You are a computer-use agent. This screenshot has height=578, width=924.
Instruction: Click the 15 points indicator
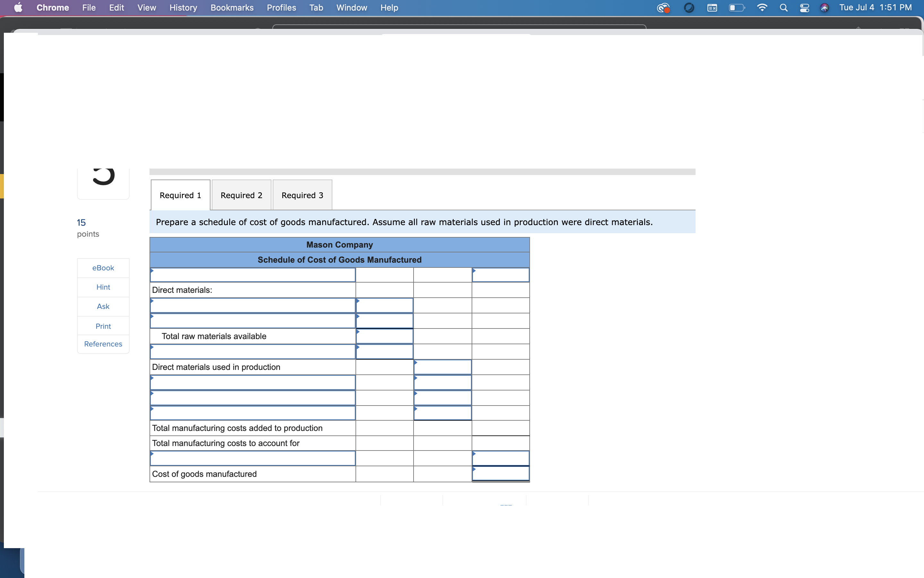88,228
